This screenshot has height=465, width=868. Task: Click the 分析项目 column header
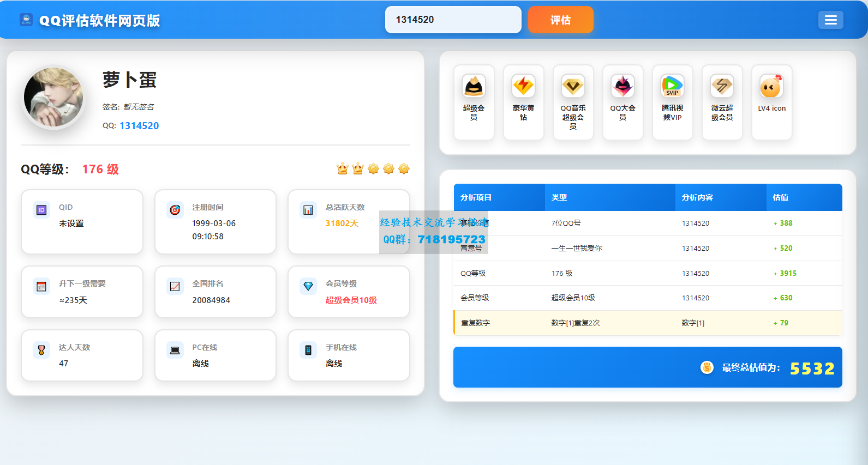[476, 197]
